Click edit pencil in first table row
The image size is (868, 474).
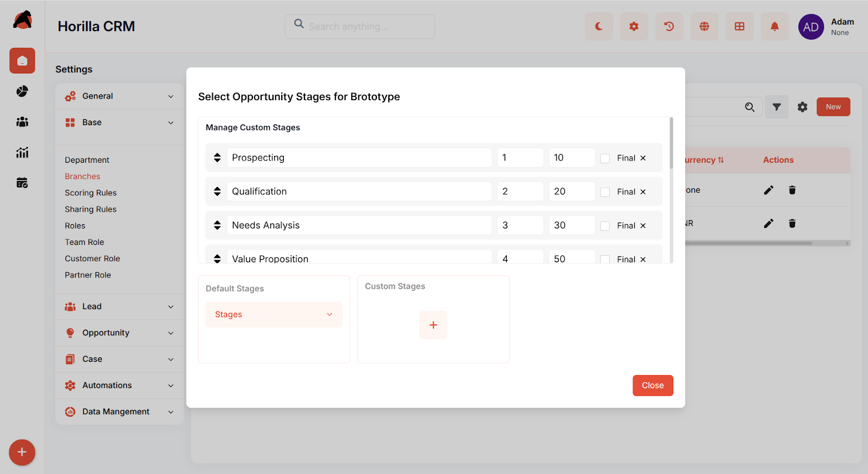pyautogui.click(x=768, y=190)
